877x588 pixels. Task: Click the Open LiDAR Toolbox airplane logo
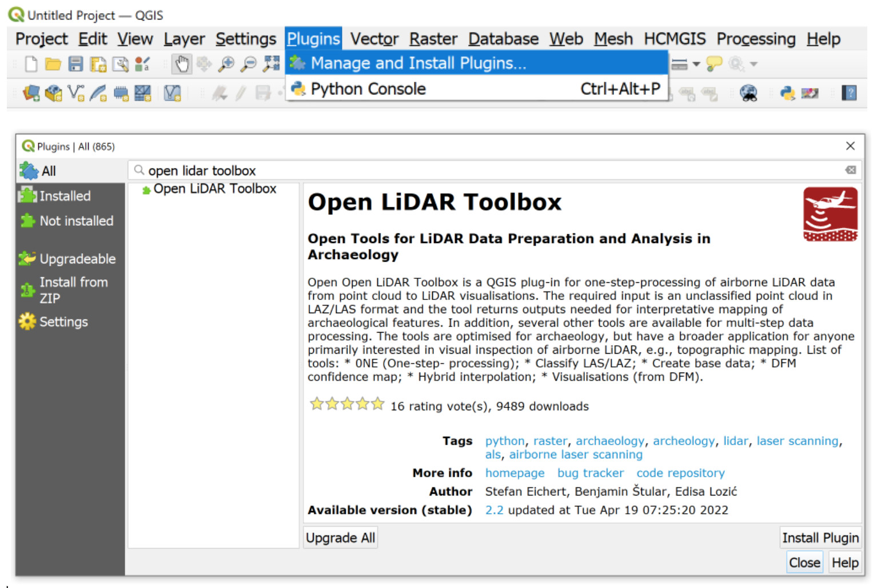(830, 214)
